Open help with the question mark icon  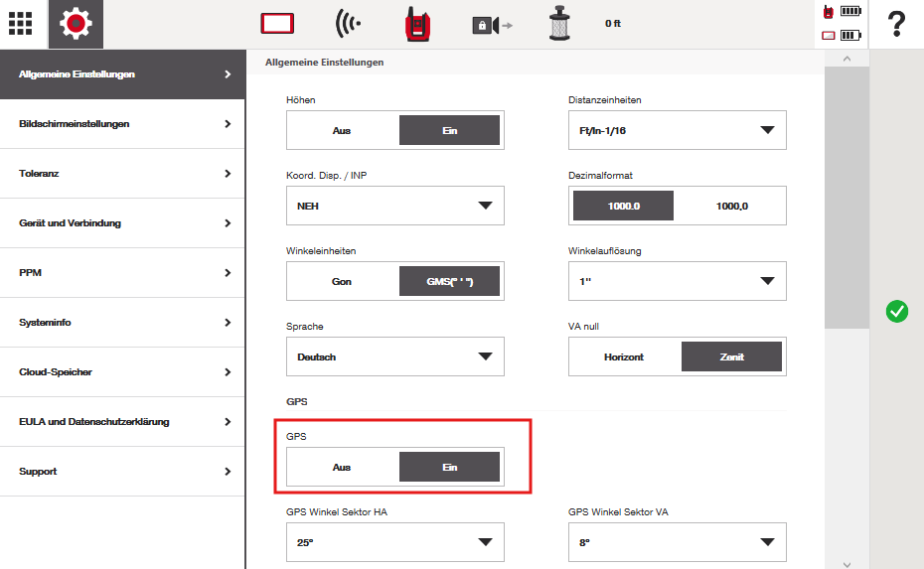point(896,24)
